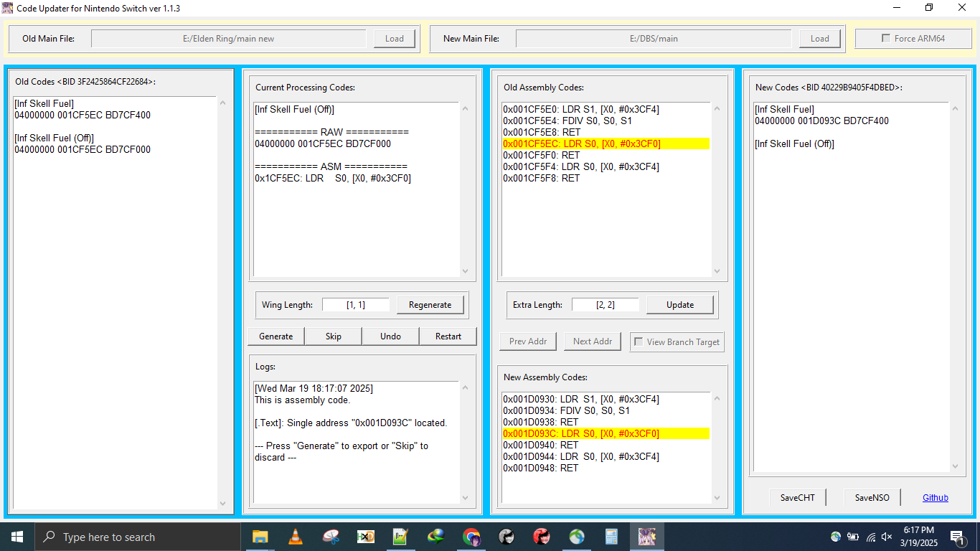Open Internet Download Manager taskbar icon
980x551 pixels.
tap(435, 537)
